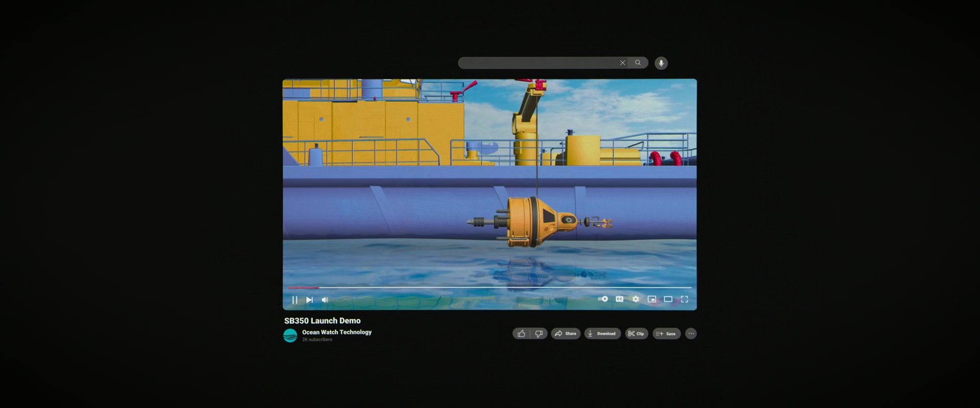Dislike the video with thumbs down
Viewport: 980px width, 408px height.
(x=538, y=334)
